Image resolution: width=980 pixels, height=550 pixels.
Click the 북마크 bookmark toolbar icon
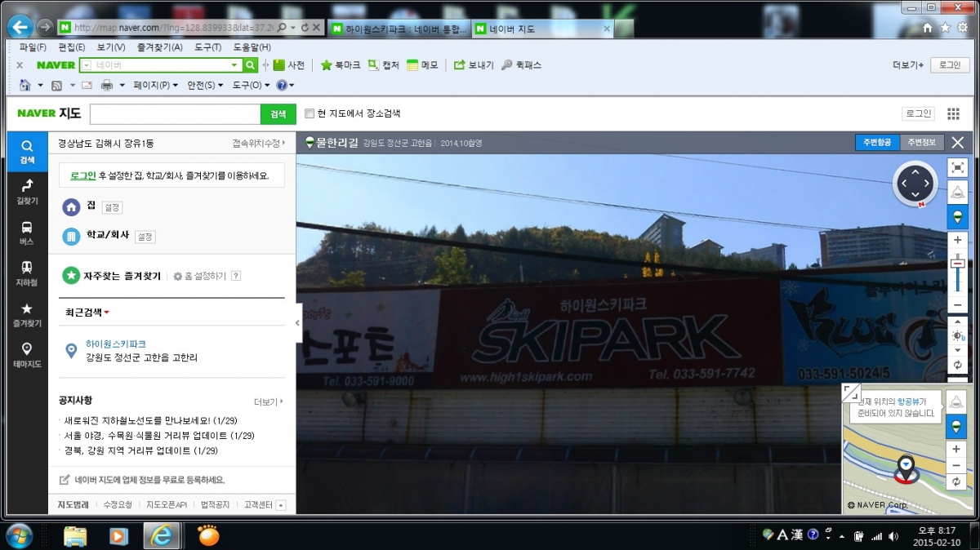click(341, 65)
